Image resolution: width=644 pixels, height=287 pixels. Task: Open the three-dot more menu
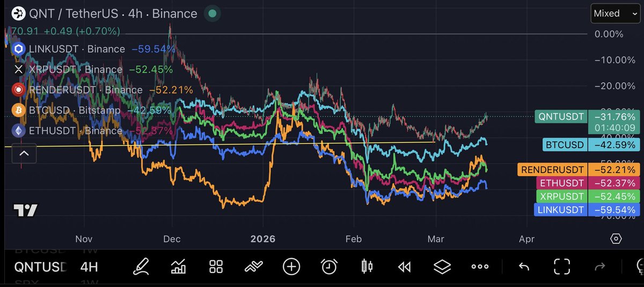[480, 266]
